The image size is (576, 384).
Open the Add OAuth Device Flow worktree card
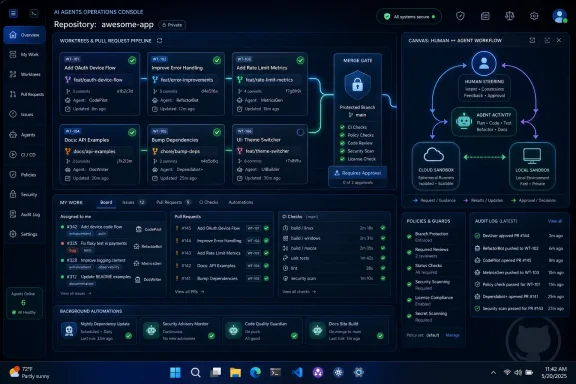click(100, 84)
